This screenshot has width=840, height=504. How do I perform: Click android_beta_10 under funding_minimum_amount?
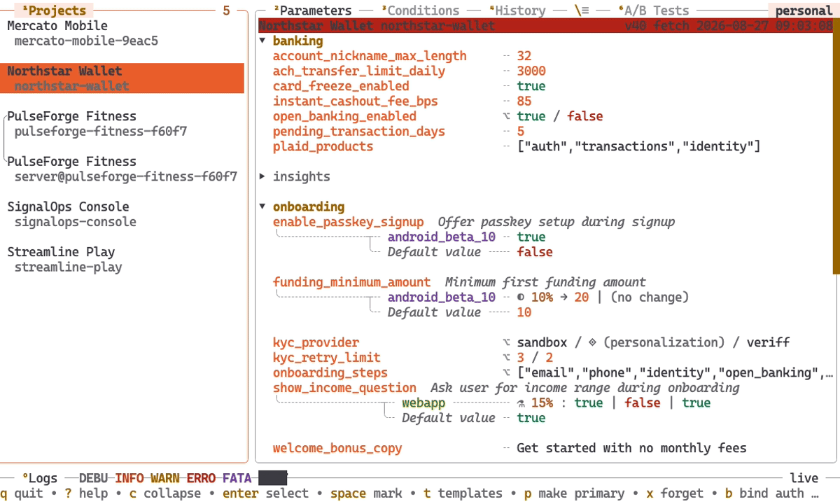tap(442, 297)
